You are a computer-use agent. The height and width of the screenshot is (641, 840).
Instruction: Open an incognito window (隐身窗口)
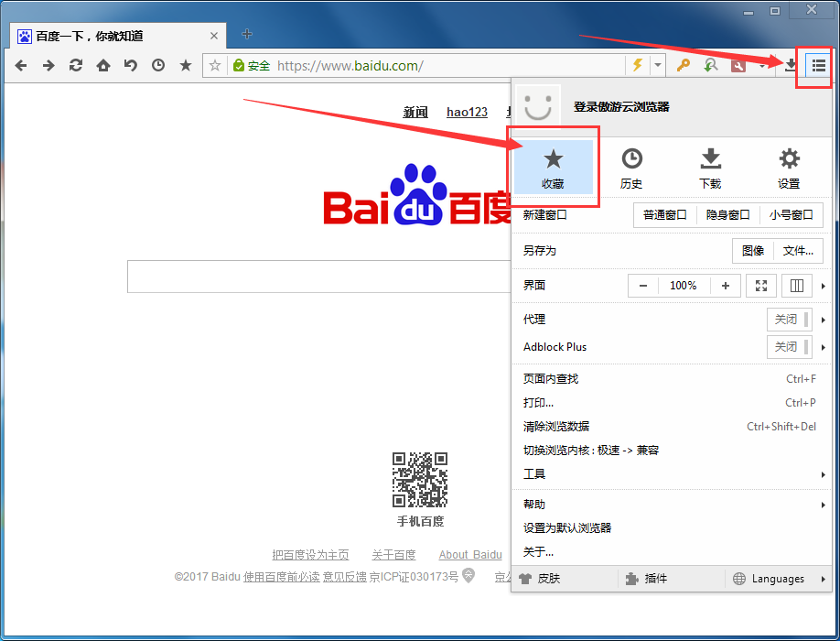pos(727,214)
